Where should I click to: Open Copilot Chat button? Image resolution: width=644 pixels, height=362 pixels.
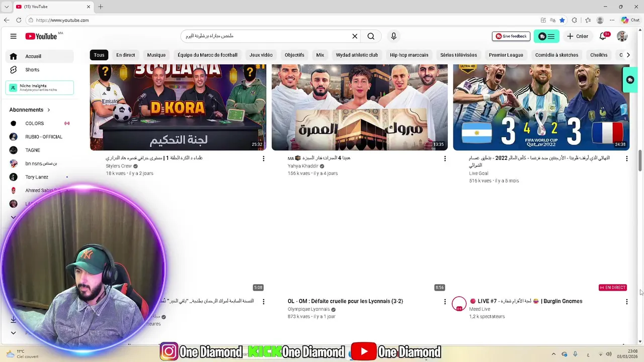click(x=630, y=20)
